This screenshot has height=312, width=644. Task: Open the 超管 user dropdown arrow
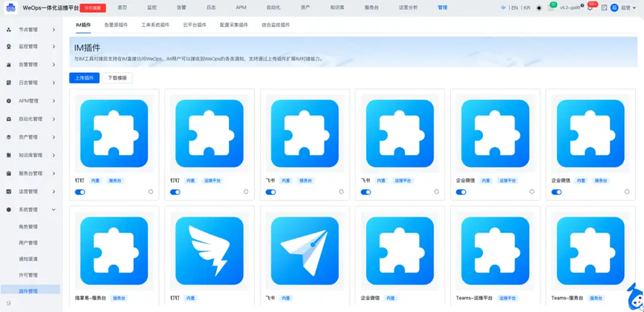coord(634,8)
